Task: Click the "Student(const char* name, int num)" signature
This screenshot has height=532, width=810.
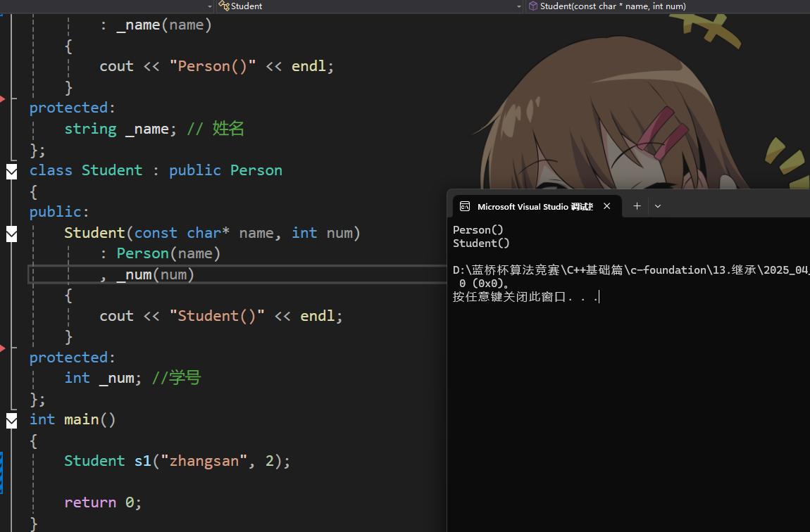Action: pyautogui.click(x=212, y=233)
